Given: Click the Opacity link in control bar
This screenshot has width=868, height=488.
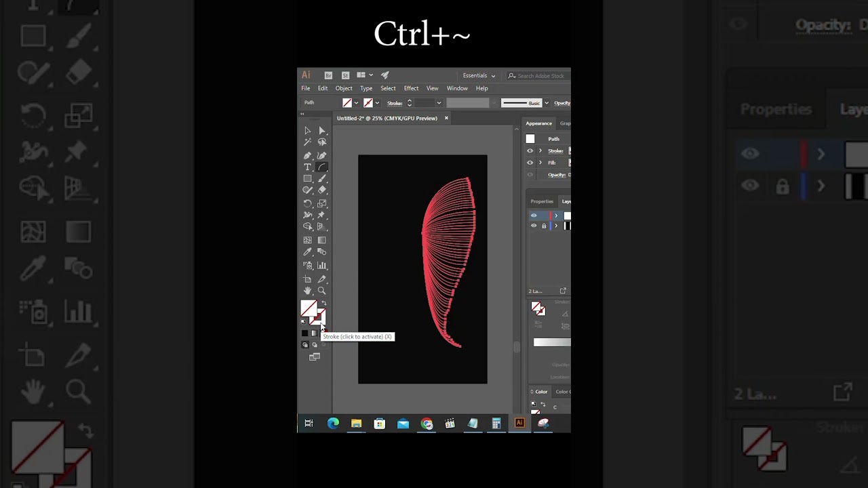Looking at the screenshot, I should [x=562, y=103].
